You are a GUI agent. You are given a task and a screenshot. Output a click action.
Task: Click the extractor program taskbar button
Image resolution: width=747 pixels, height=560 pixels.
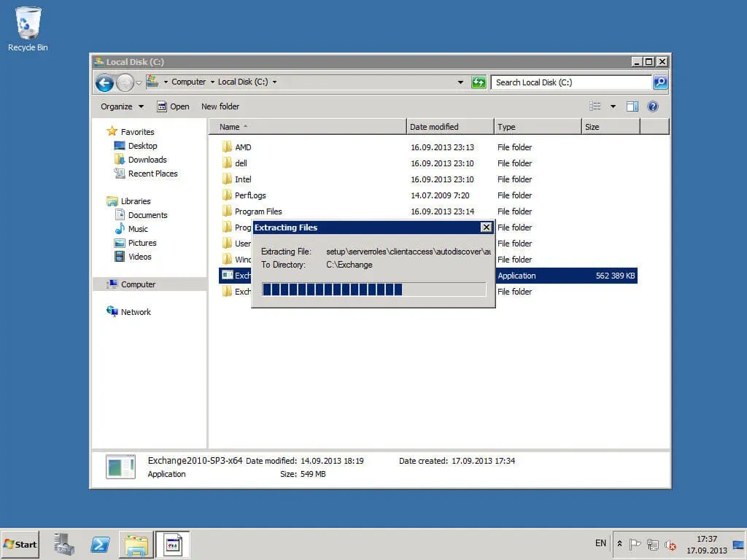click(172, 544)
